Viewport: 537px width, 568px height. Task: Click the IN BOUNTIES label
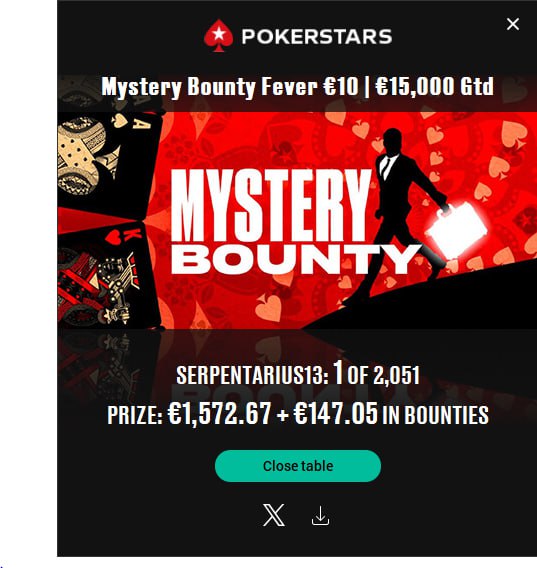pyautogui.click(x=436, y=415)
